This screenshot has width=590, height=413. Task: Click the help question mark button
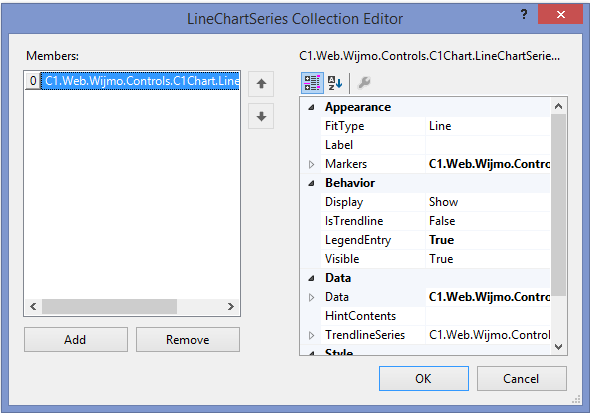pyautogui.click(x=524, y=14)
